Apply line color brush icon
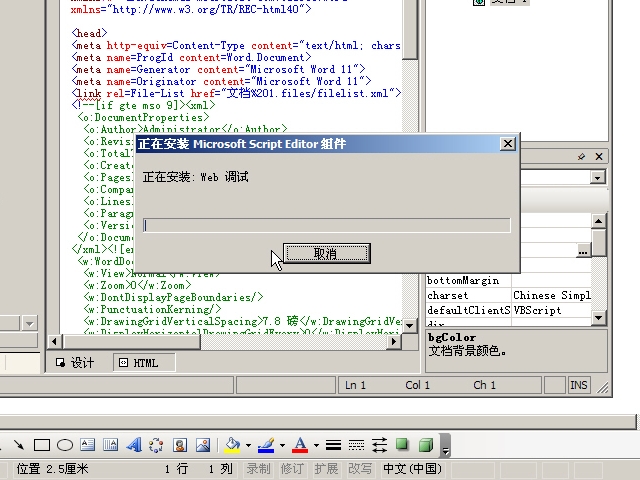The width and height of the screenshot is (640, 480). click(x=266, y=445)
